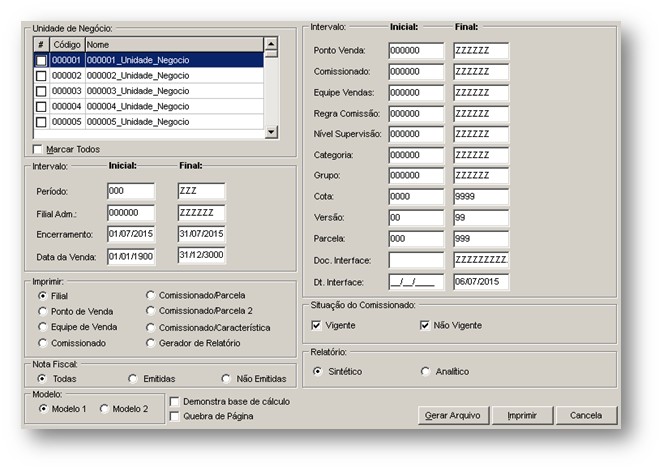Focus Data da Venda final date
The width and height of the screenshot is (663, 471).
tap(202, 255)
